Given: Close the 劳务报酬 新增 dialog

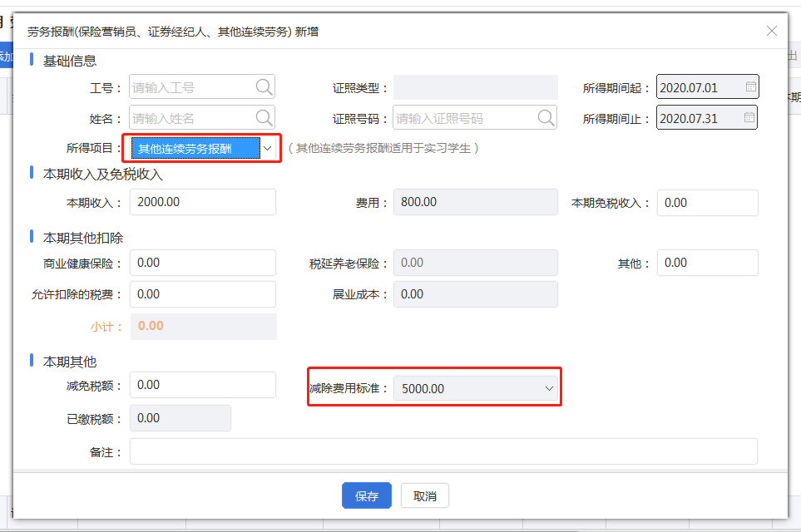Looking at the screenshot, I should point(771,31).
